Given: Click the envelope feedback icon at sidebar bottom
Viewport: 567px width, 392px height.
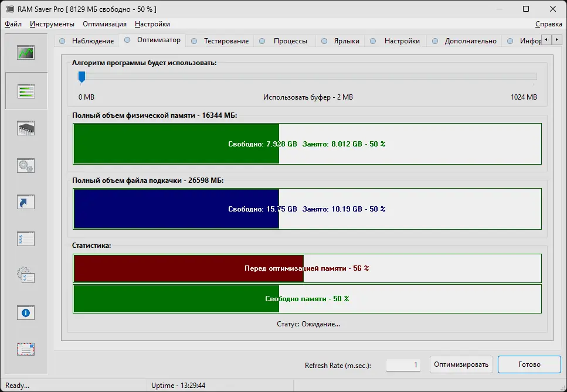Looking at the screenshot, I should pos(25,349).
